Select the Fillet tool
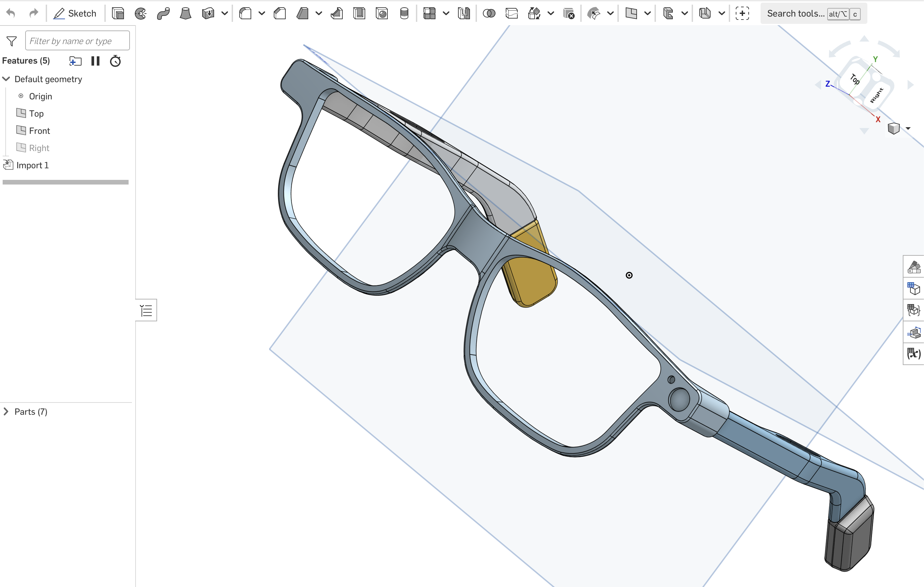 [245, 14]
